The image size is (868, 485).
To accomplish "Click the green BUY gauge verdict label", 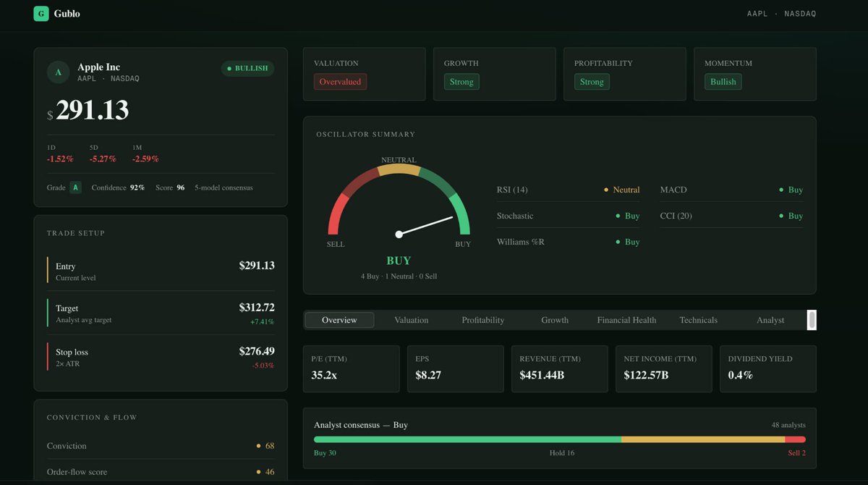I will click(x=399, y=261).
